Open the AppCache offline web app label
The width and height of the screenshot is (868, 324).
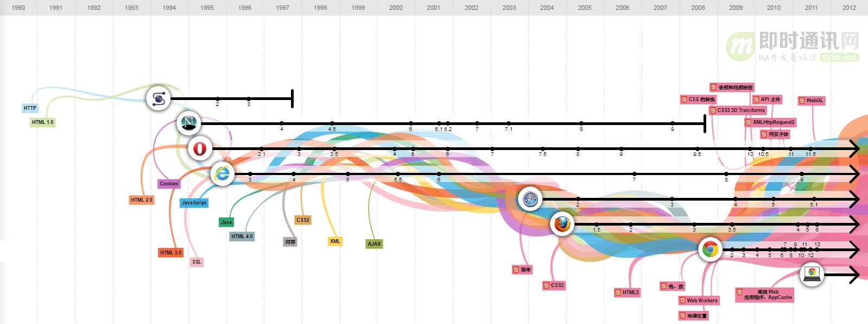[x=764, y=295]
